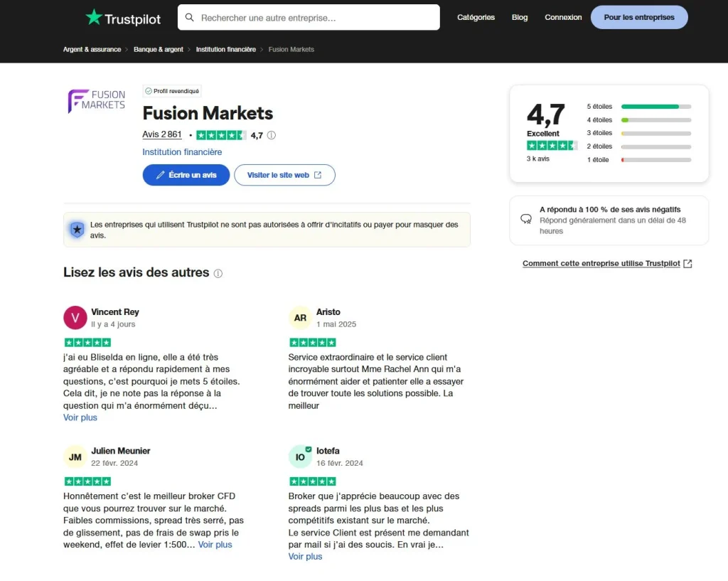Click the green star rating under Aristo's name
Image resolution: width=728 pixels, height=581 pixels.
(313, 341)
